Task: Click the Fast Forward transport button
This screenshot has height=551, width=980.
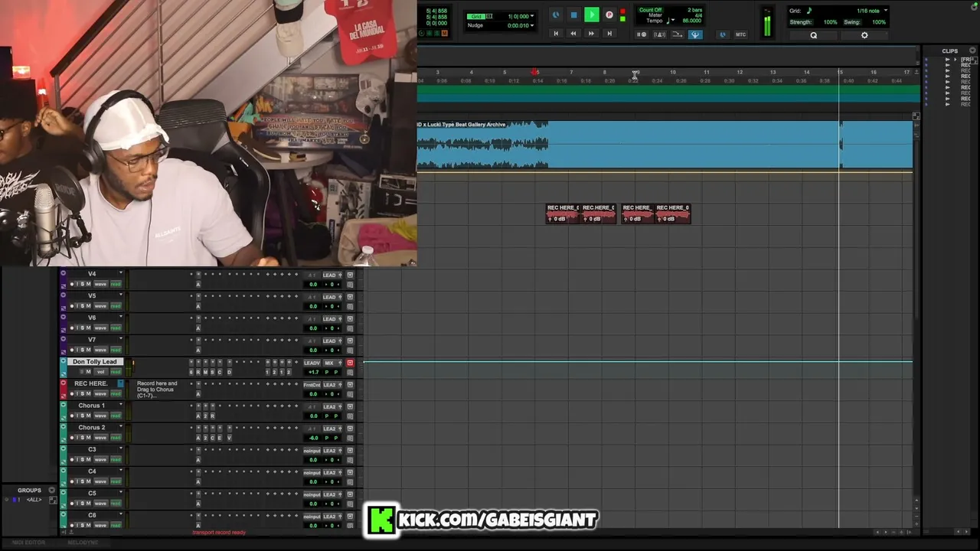Action: tap(591, 34)
